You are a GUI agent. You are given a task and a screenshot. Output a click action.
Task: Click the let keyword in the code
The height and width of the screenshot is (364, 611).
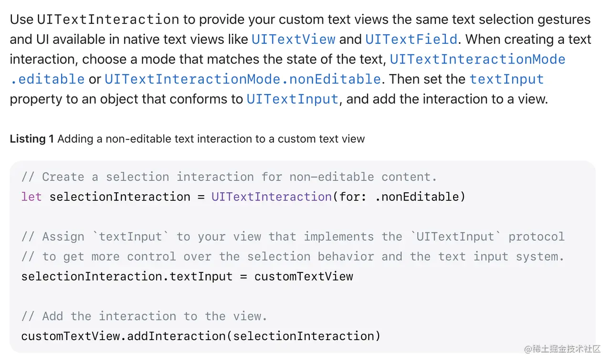point(32,197)
